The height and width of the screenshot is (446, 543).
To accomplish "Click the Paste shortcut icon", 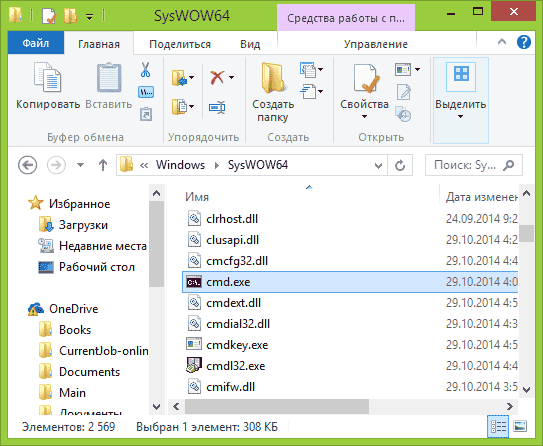I will (x=146, y=115).
